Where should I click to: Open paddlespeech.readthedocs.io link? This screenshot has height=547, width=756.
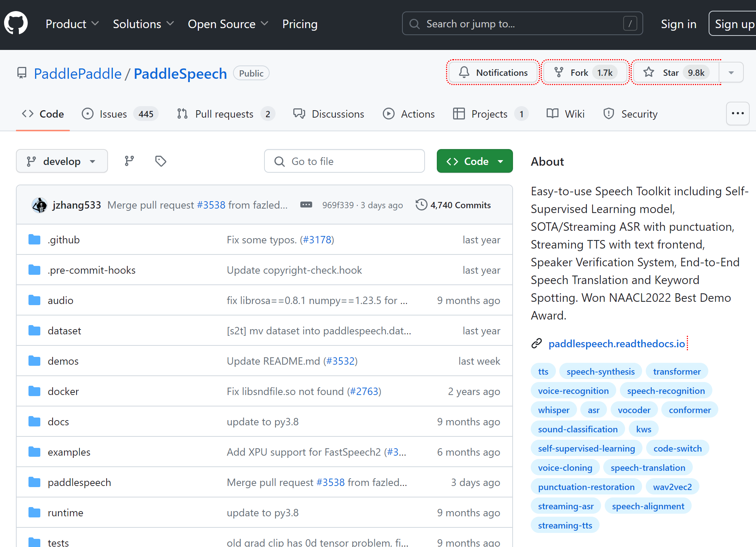(x=617, y=344)
